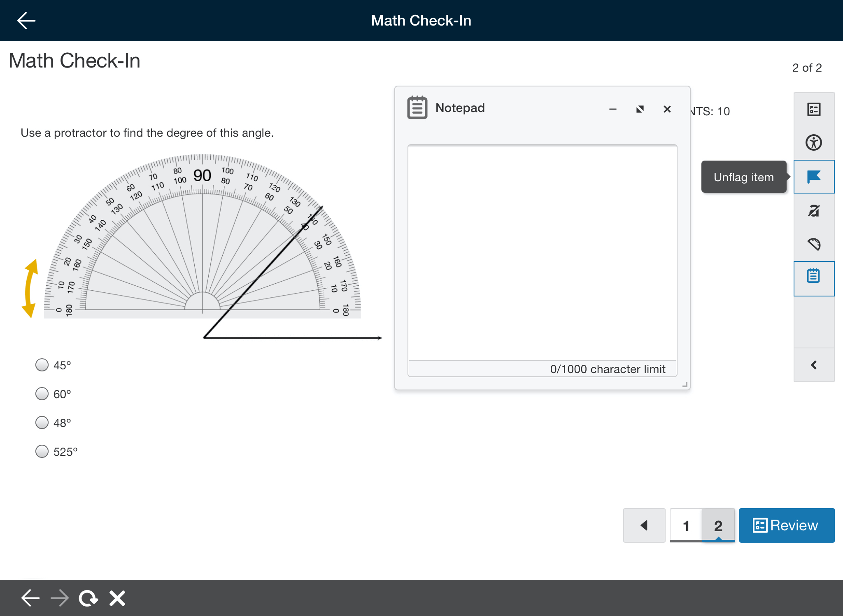
Task: Unflag item using the flag icon
Action: click(814, 177)
